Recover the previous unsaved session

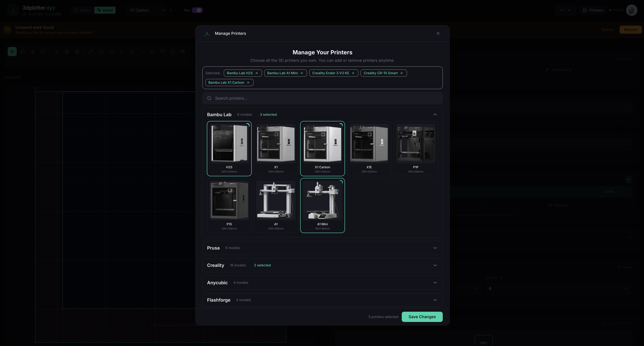(631, 30)
